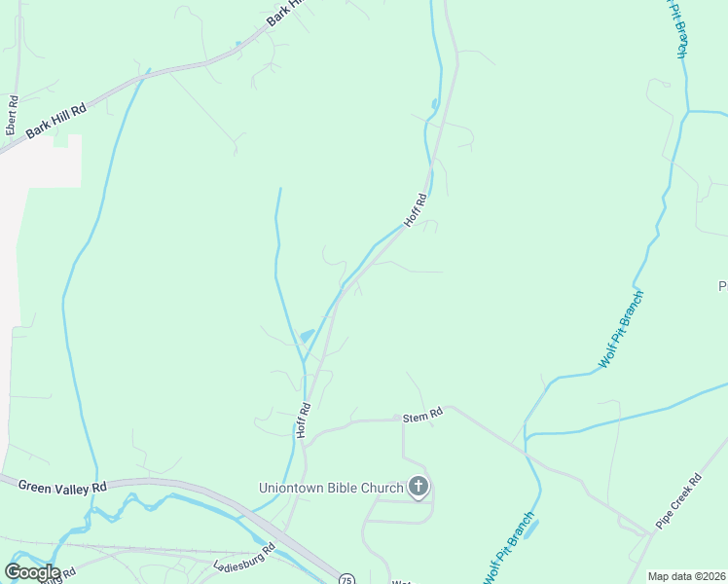Select the middle Wolf Pit Branch stream label
The width and height of the screenshot is (728, 584).
(621, 329)
